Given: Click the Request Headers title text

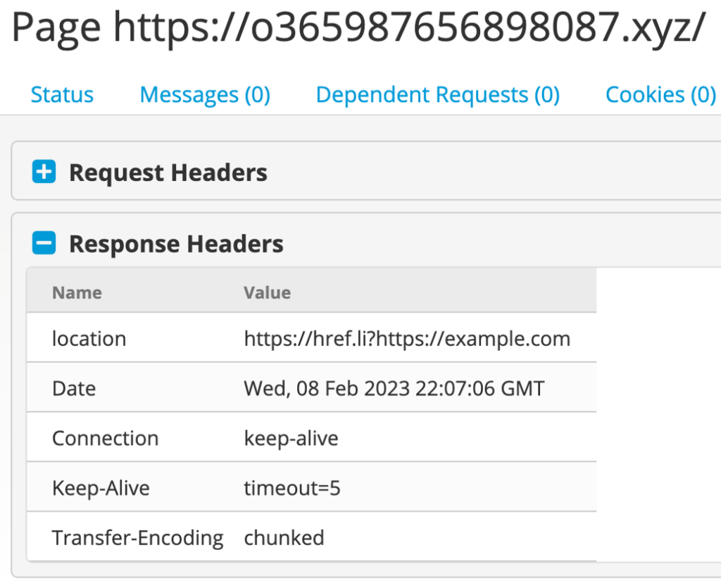Looking at the screenshot, I should (168, 172).
